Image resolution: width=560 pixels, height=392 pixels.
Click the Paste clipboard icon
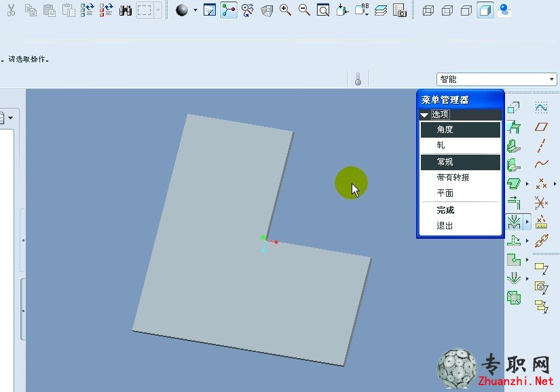[x=50, y=10]
